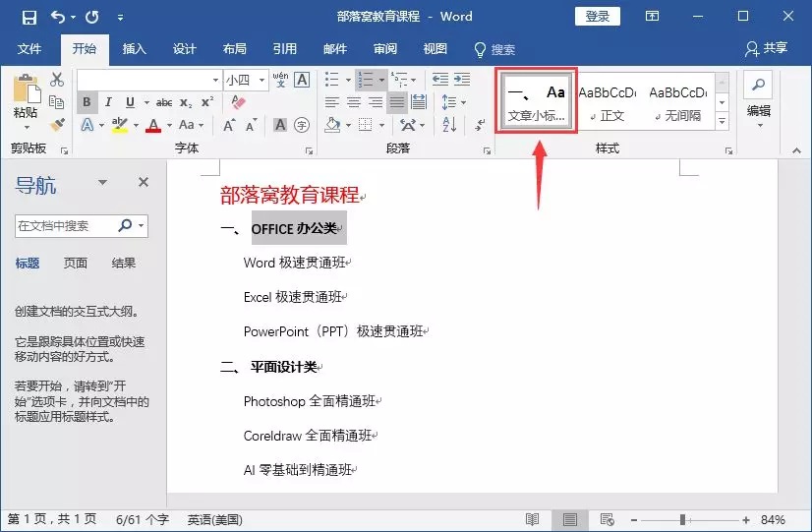The image size is (812, 532).
Task: Toggle character shading A button
Action: 280,125
